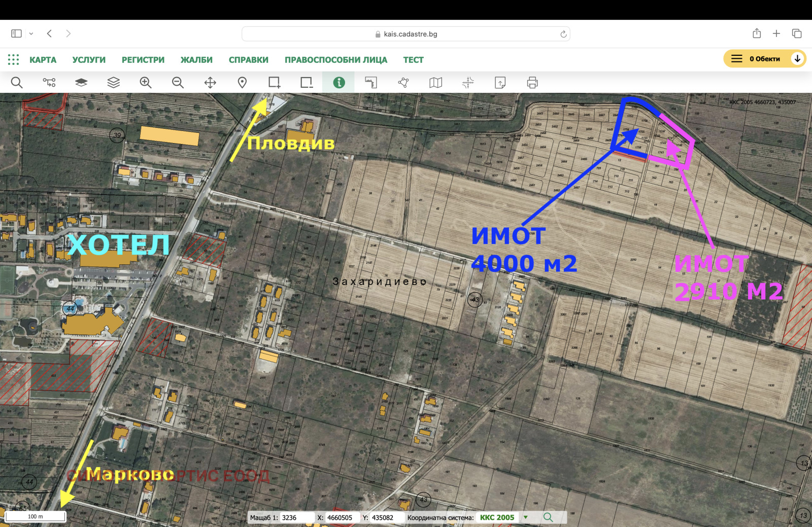Open the СПРАВКИ menu

coord(248,60)
